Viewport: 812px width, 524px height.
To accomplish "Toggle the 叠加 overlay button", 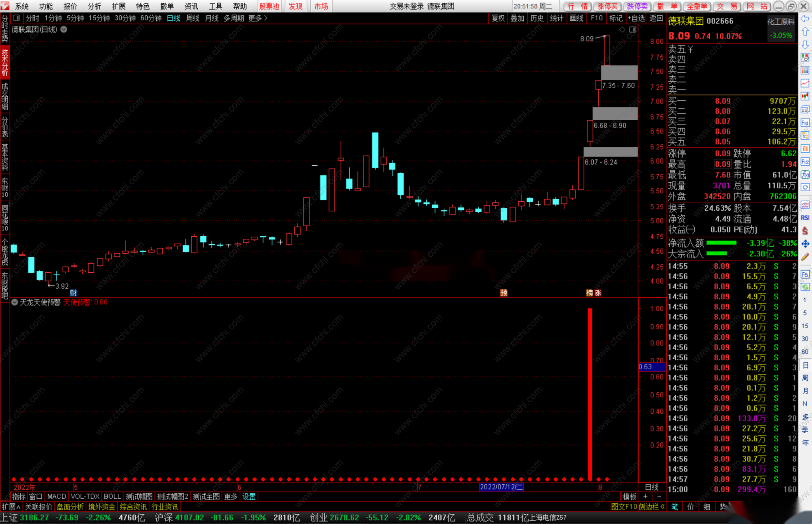I will coord(517,18).
